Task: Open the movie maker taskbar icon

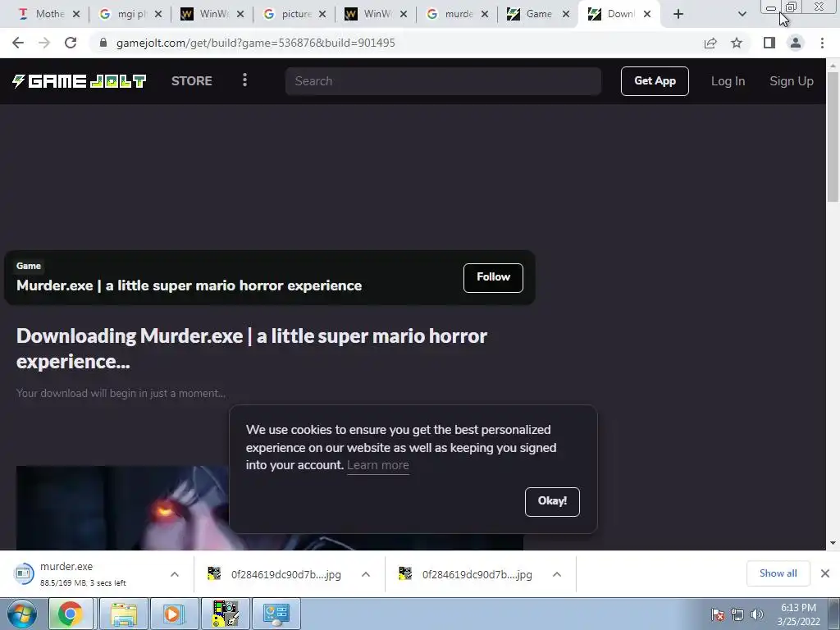Action: 225,614
